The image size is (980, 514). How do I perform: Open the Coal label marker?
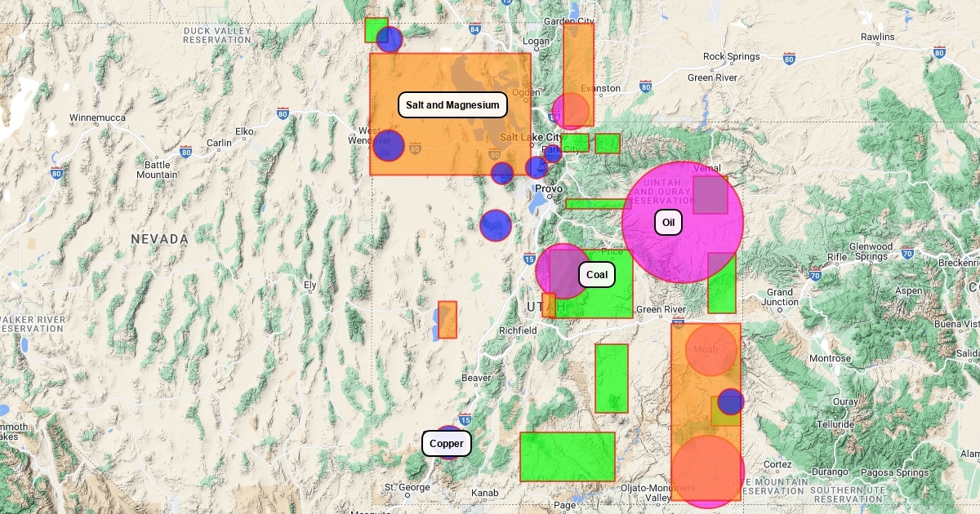pyautogui.click(x=596, y=275)
